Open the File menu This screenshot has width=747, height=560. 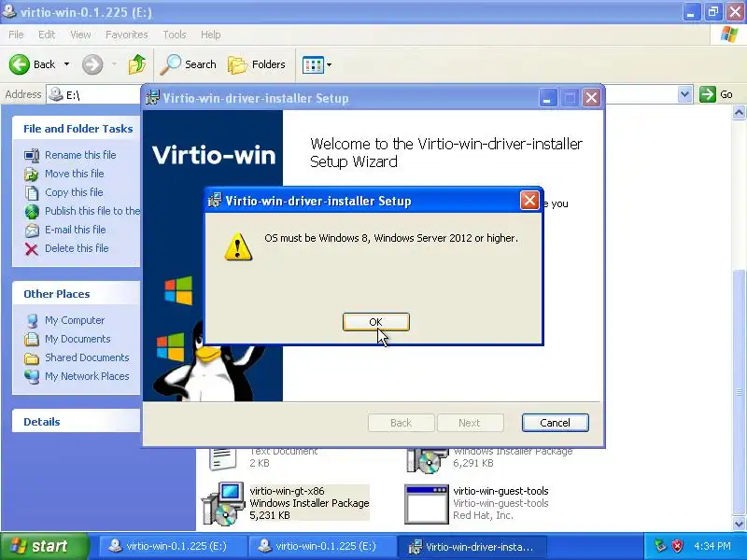16,35
